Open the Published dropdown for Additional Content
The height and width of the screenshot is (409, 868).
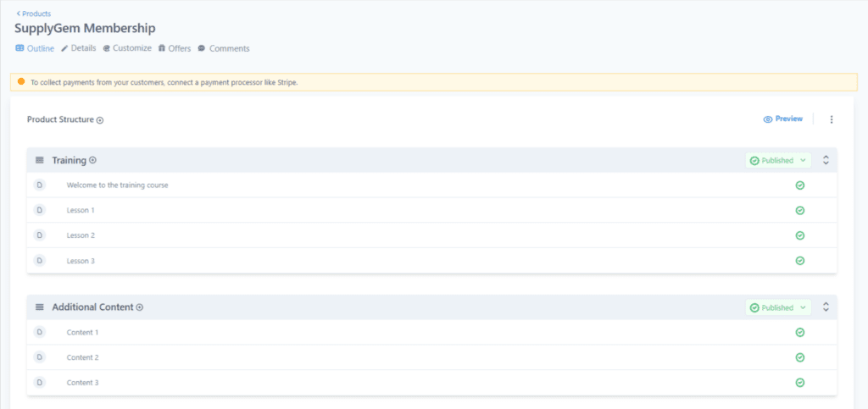click(x=778, y=308)
